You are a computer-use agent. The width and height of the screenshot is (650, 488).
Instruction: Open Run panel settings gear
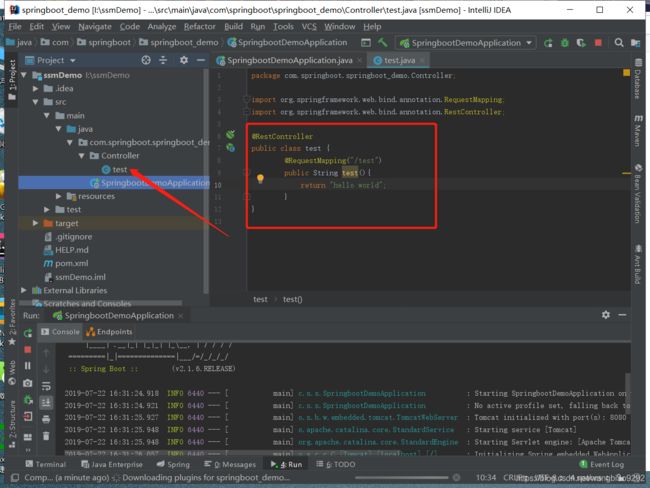(606, 315)
